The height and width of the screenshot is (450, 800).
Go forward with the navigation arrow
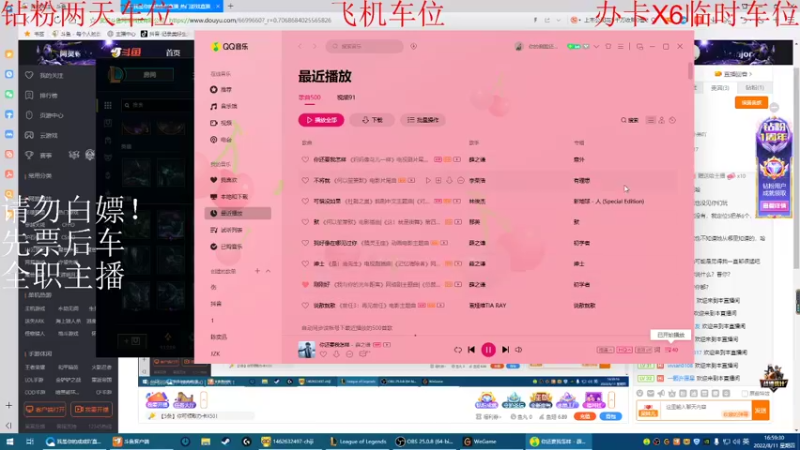pyautogui.click(x=314, y=46)
